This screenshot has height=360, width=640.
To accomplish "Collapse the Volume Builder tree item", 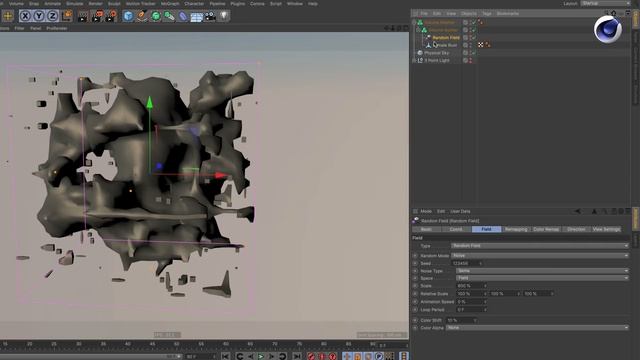I will click(x=418, y=30).
